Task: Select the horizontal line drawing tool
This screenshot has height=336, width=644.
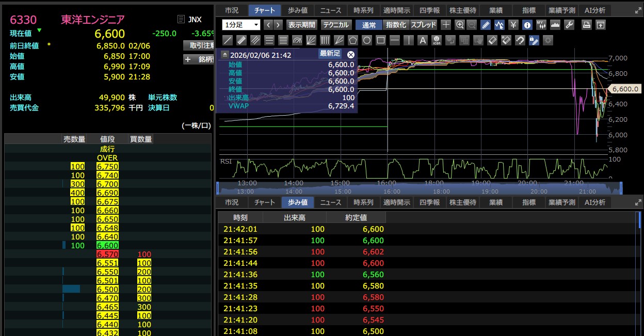Action: [x=395, y=40]
